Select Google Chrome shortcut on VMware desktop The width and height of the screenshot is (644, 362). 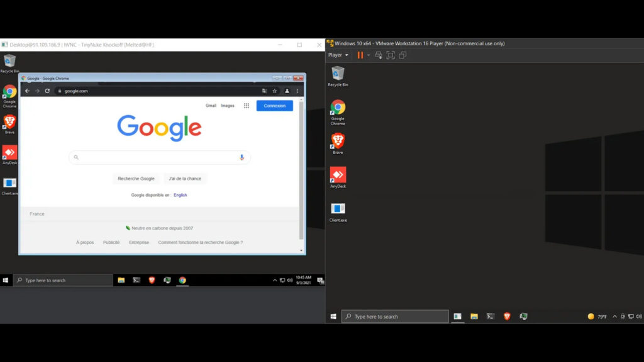338,112
